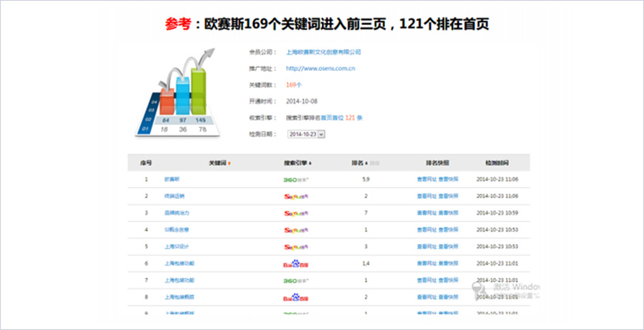Click the Baidu logo in row 8
Screen dimensions: 644x330
click(x=297, y=297)
